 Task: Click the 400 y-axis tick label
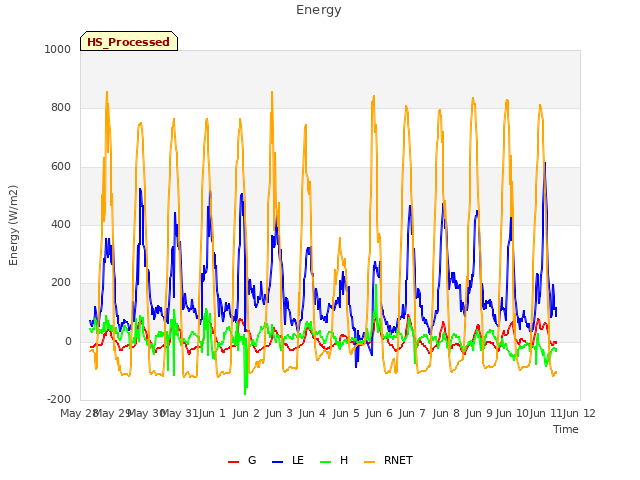(x=61, y=224)
